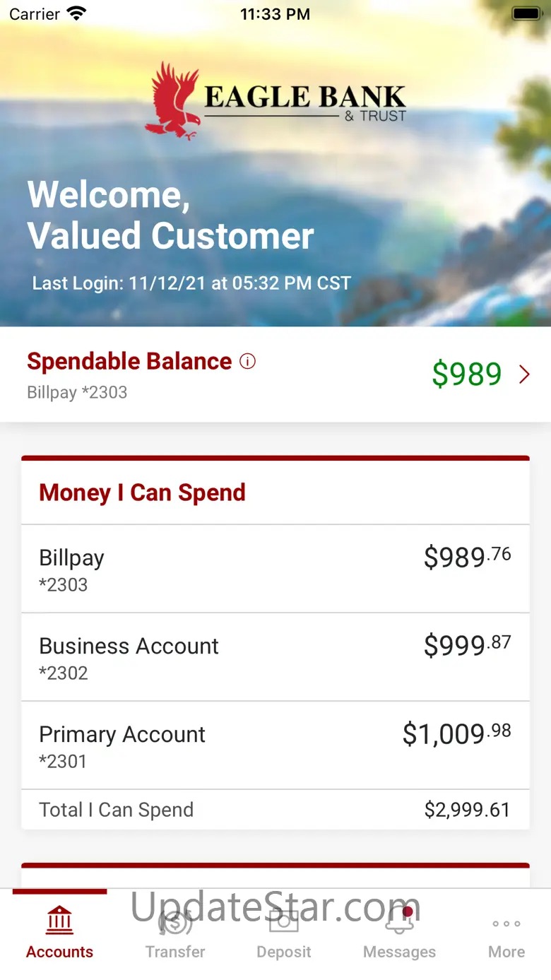The width and height of the screenshot is (551, 980).
Task: Switch to the Transfer tab label
Action: pyautogui.click(x=175, y=952)
